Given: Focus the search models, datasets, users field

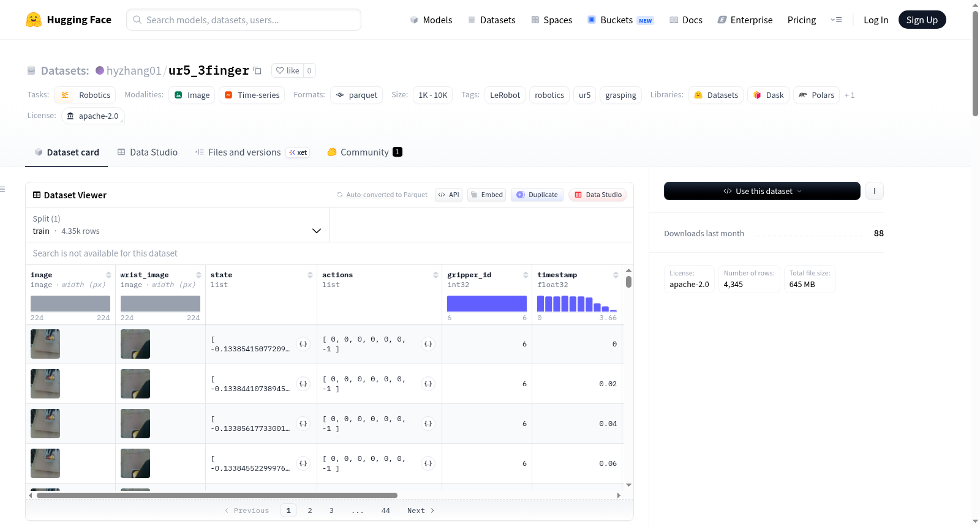Looking at the screenshot, I should 244,20.
